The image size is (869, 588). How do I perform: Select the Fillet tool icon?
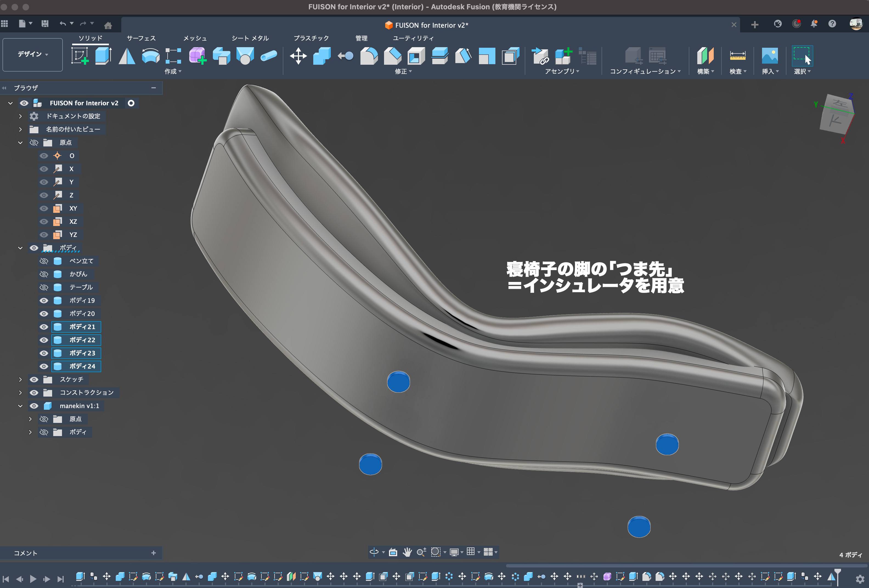point(369,56)
